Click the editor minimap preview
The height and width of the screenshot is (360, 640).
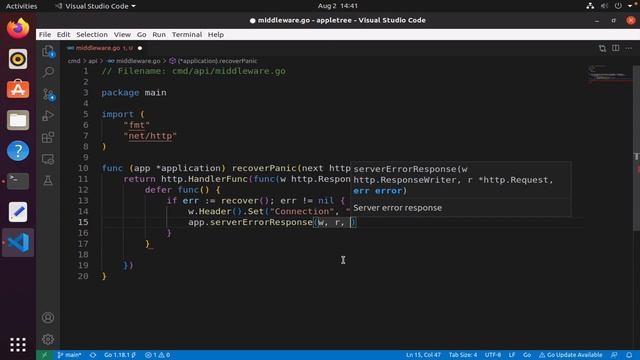pyautogui.click(x=609, y=74)
